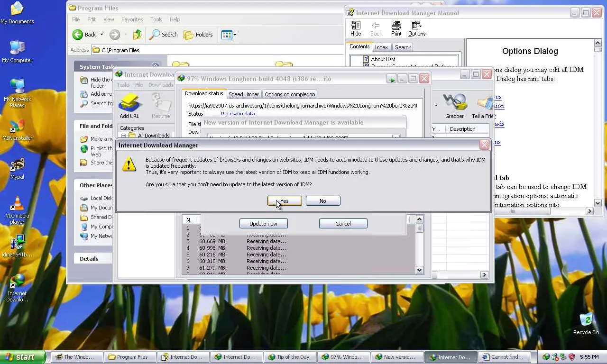Click the green Back arrow in Program Files window
Screen dimensions: 607x364
pos(78,35)
